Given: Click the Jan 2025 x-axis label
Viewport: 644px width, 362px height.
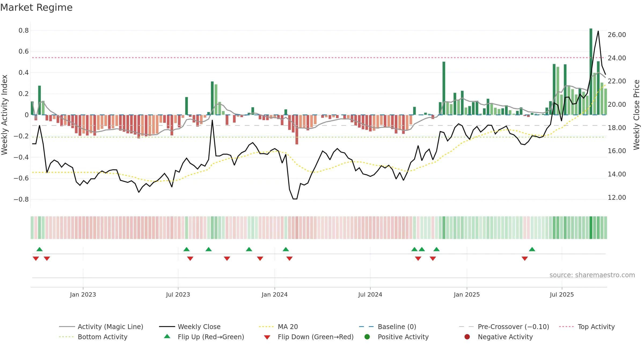Looking at the screenshot, I should pos(467,294).
